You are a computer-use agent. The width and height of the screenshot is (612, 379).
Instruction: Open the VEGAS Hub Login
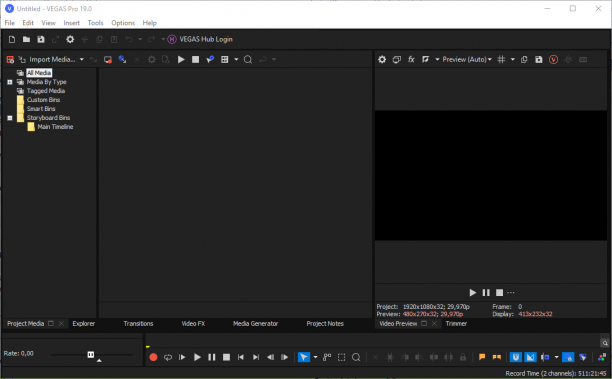(200, 39)
